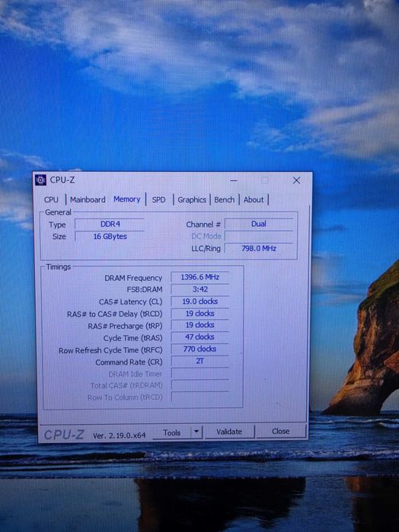Click the Row Refresh Cycle Time (tRFC) label

[x=110, y=350]
